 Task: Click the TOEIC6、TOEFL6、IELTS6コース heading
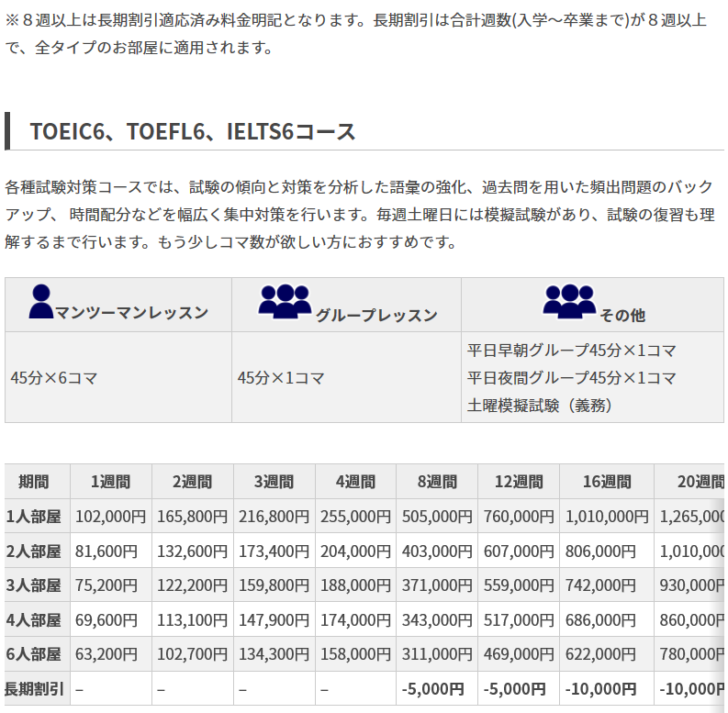click(x=193, y=131)
